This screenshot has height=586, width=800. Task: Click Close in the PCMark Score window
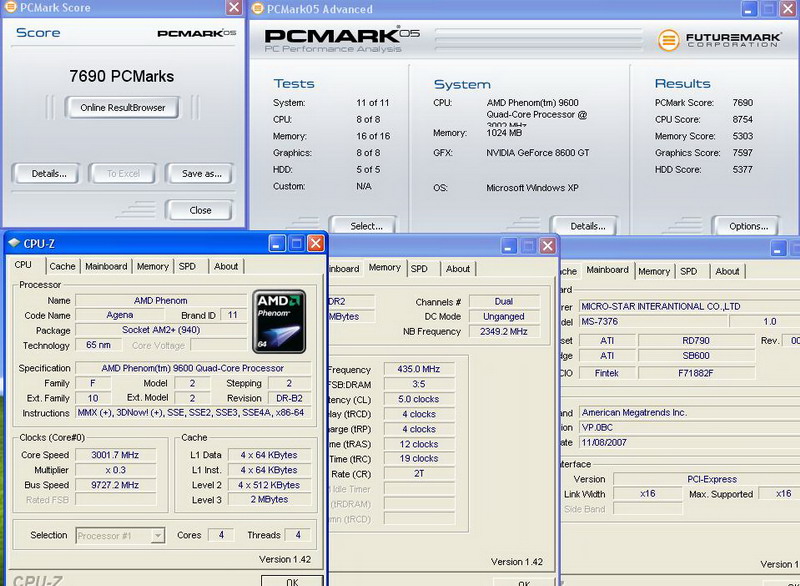(200, 210)
